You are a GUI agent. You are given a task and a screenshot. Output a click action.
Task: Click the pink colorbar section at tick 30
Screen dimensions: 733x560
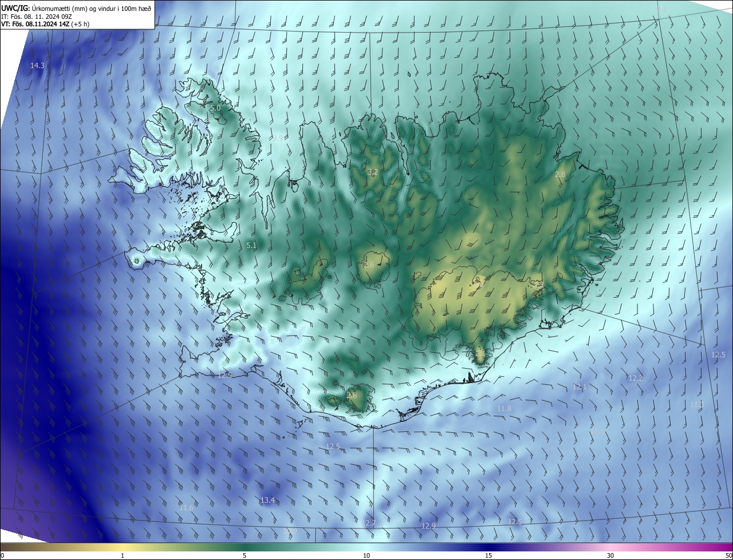[610, 547]
